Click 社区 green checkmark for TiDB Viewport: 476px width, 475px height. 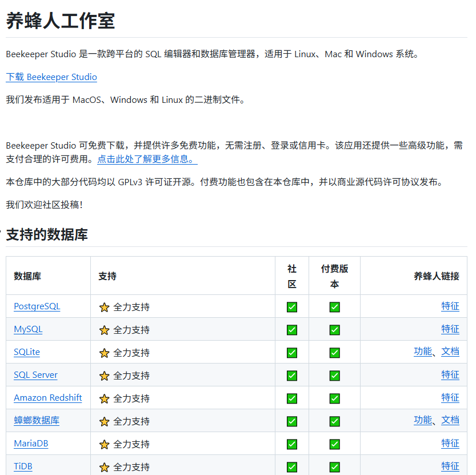pos(292,467)
